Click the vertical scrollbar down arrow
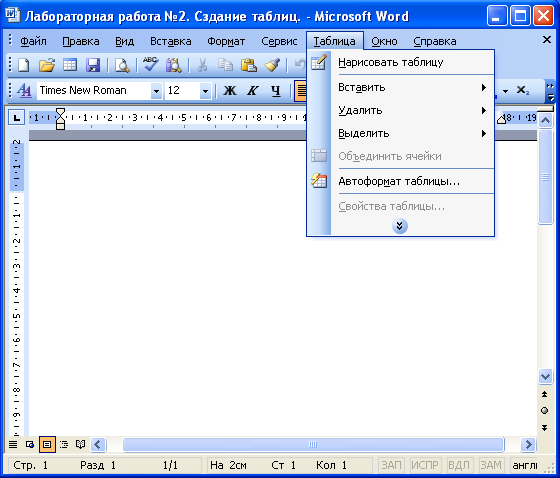The image size is (560, 478). tap(545, 376)
